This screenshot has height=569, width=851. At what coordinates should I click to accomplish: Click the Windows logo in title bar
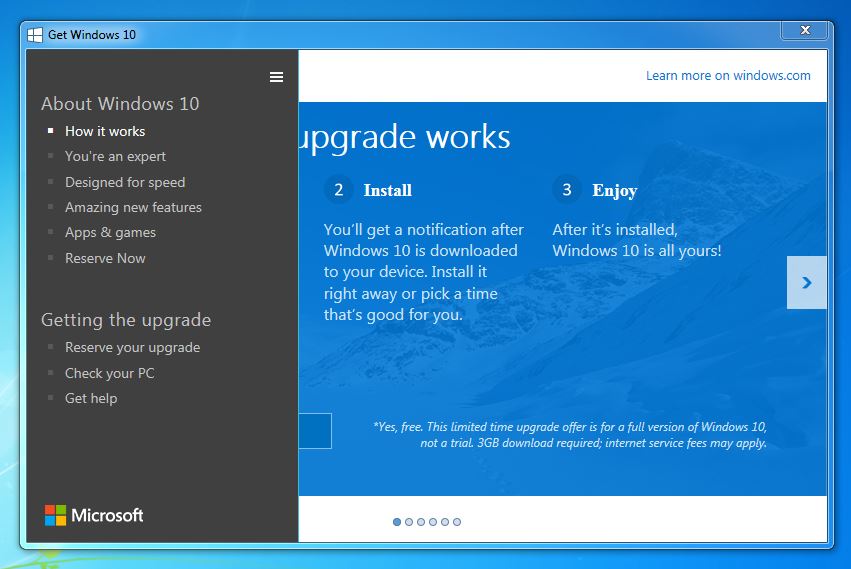coord(35,35)
